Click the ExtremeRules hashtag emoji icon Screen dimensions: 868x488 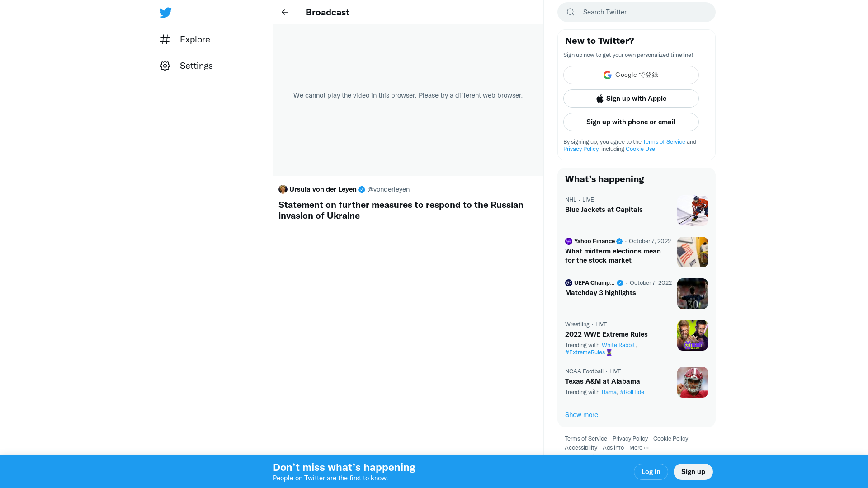(609, 352)
